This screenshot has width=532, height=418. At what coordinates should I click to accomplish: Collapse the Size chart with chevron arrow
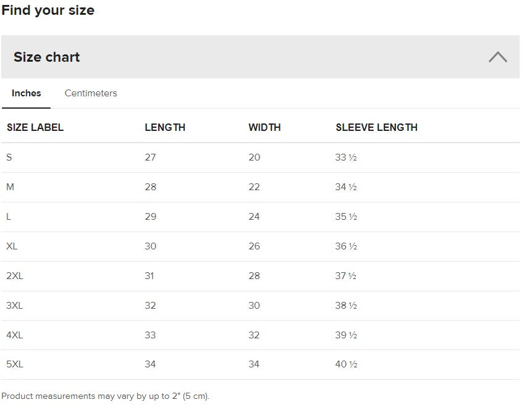click(497, 57)
